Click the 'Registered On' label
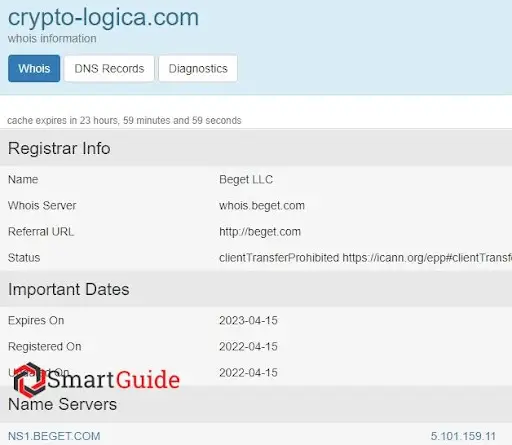 [44, 346]
